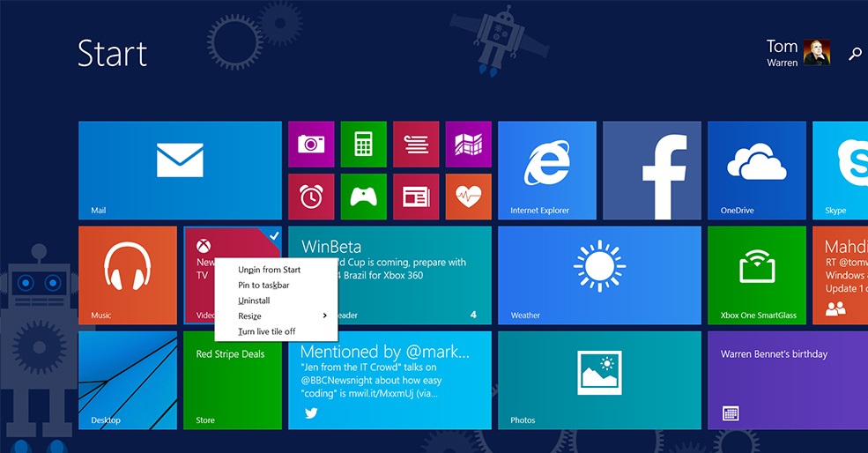The width and height of the screenshot is (868, 453).
Task: Open the Maps small tile
Action: (468, 144)
